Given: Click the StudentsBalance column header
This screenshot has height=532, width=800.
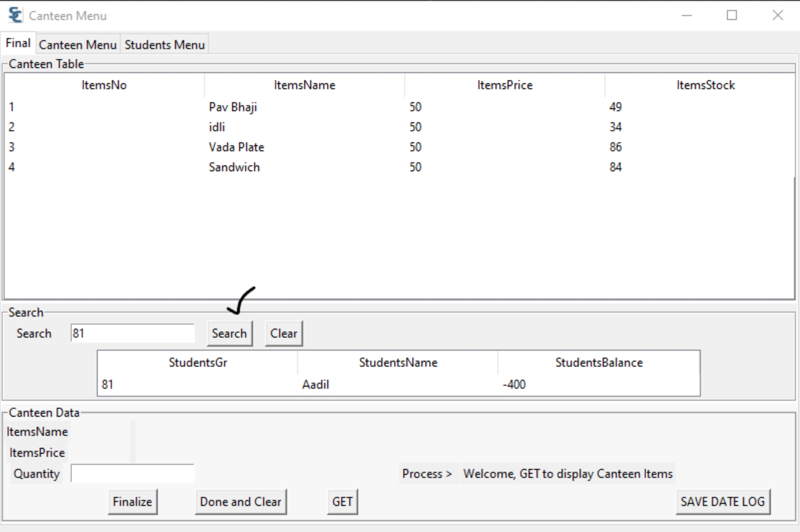Looking at the screenshot, I should tap(598, 363).
